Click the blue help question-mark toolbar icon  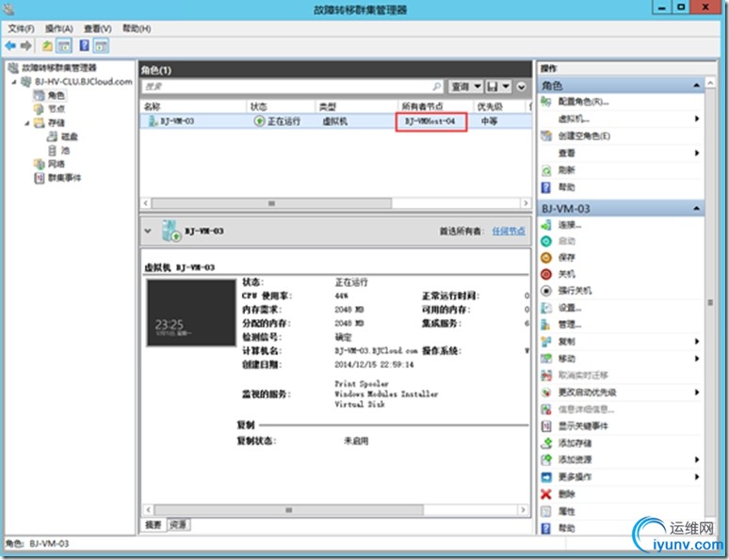84,45
